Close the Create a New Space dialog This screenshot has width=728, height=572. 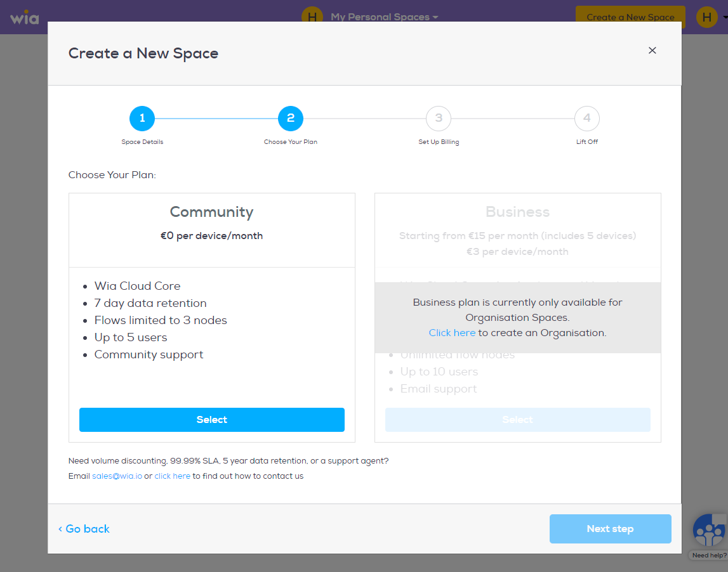tap(652, 51)
